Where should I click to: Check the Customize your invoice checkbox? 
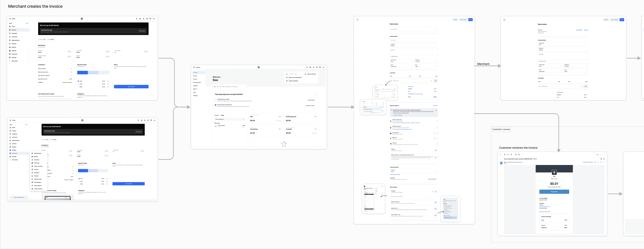click(216, 99)
